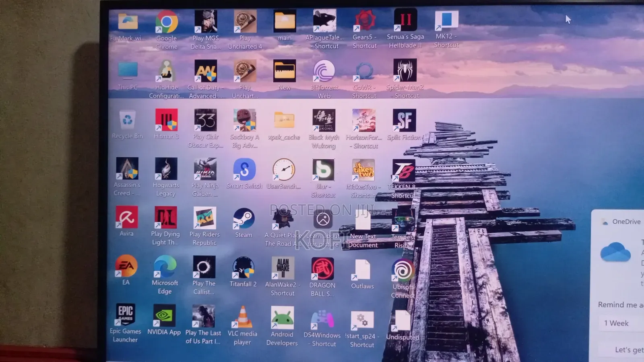Launch the Play MGS Delta Snake shortcut
The width and height of the screenshot is (644, 362).
pos(206,22)
